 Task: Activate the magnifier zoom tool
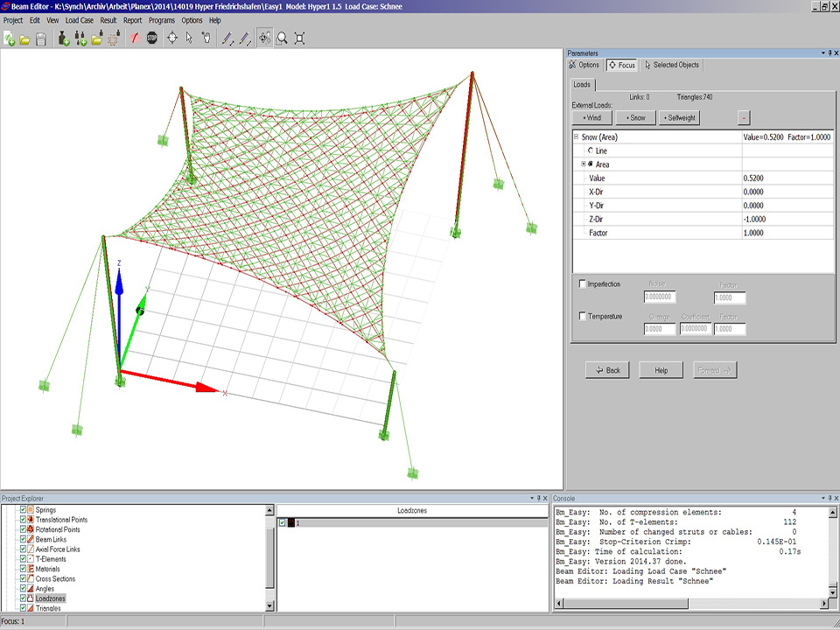[283, 38]
